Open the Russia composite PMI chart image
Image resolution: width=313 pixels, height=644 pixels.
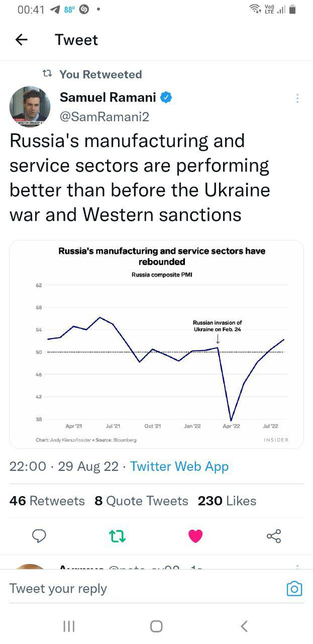pos(156,344)
